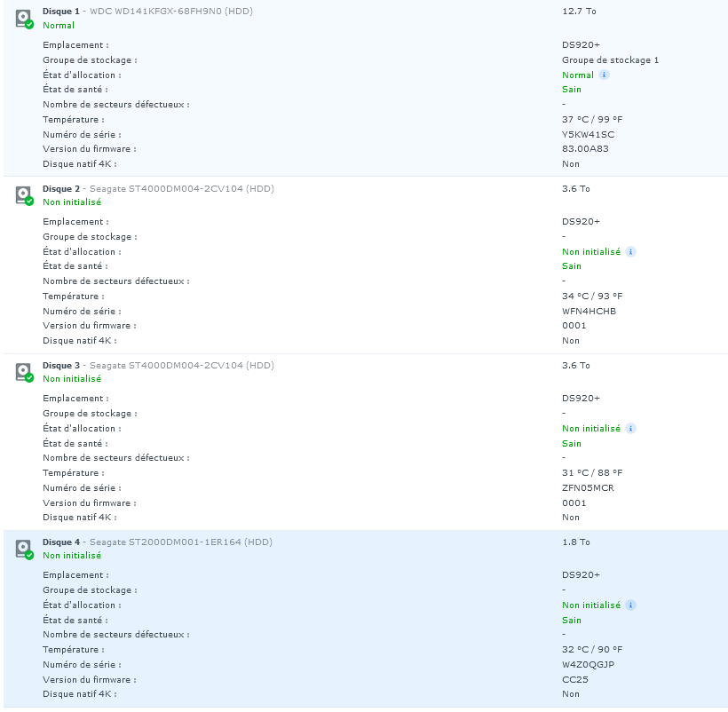Collapse the Disque 4 Seagate ST2000DM001 header
728x712 pixels.
pyautogui.click(x=366, y=549)
